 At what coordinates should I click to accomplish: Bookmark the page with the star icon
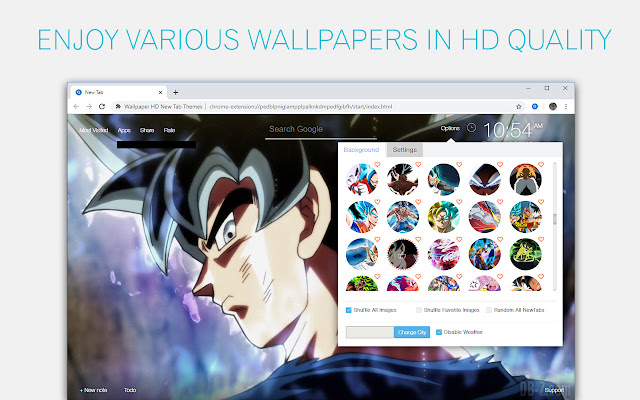click(519, 107)
